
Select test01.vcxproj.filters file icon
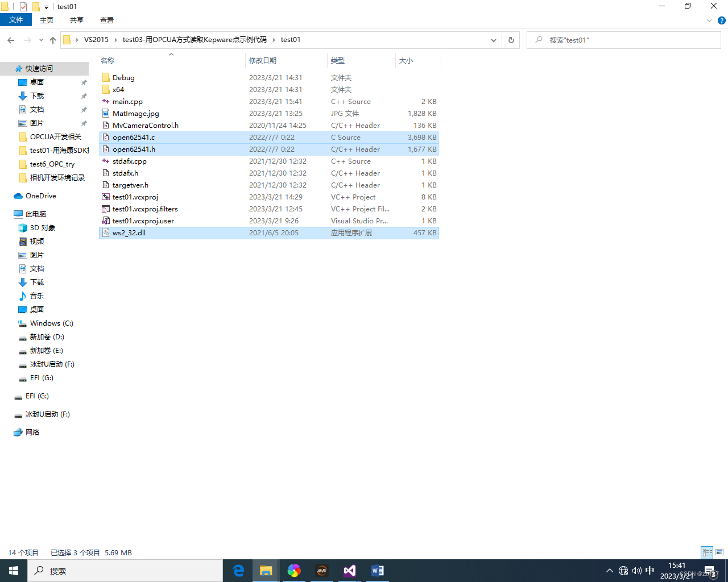coord(106,209)
